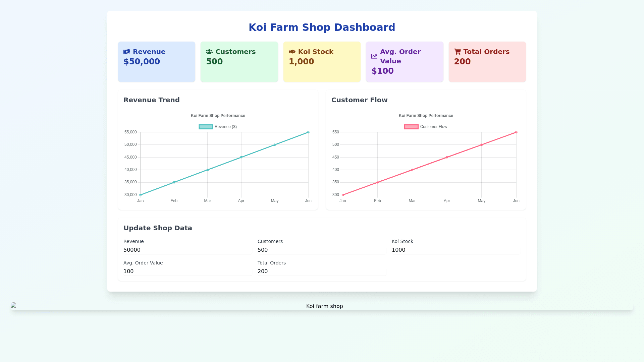
Task: Focus the Avg. Order Value input field
Action: point(187,271)
